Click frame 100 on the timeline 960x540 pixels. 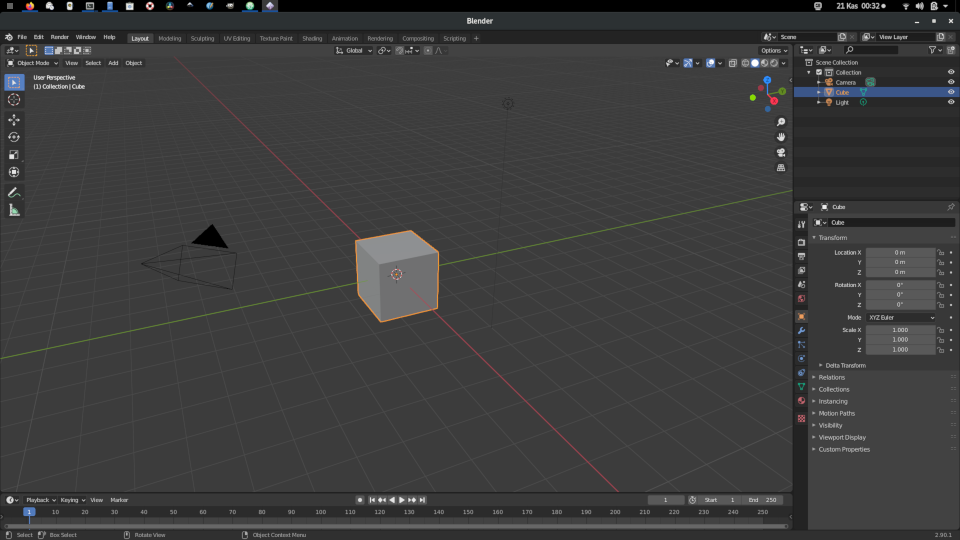coord(321,512)
